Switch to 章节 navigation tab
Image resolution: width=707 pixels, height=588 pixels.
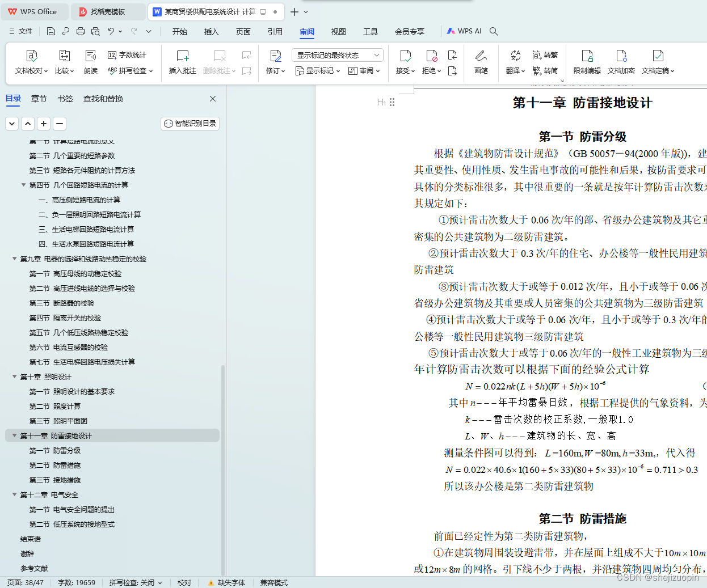(39, 99)
